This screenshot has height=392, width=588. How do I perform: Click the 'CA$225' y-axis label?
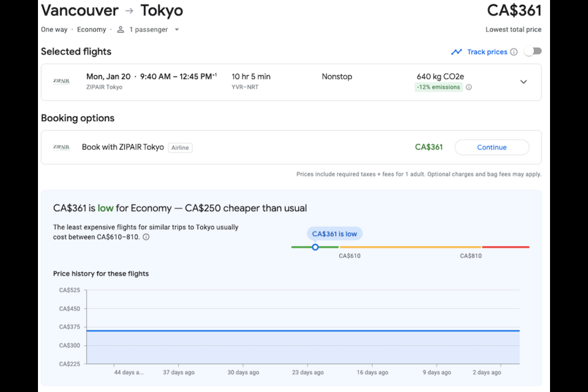[69, 364]
